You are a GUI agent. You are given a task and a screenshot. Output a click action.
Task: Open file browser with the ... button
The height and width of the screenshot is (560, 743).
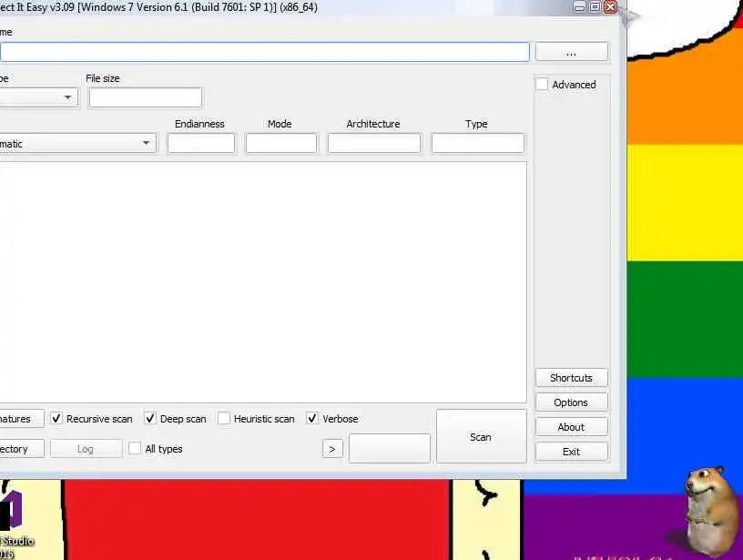click(x=572, y=52)
